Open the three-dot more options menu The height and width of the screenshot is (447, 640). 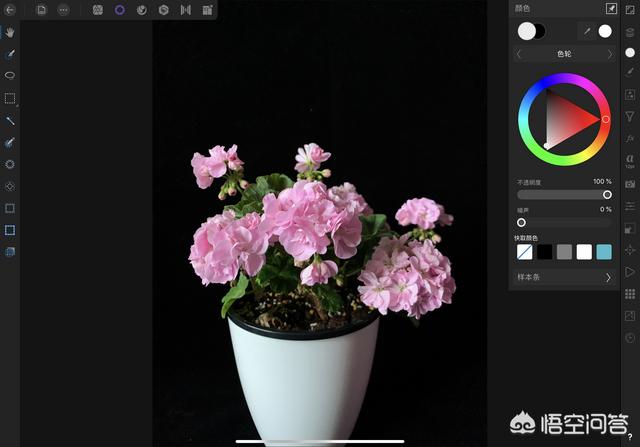(x=63, y=10)
